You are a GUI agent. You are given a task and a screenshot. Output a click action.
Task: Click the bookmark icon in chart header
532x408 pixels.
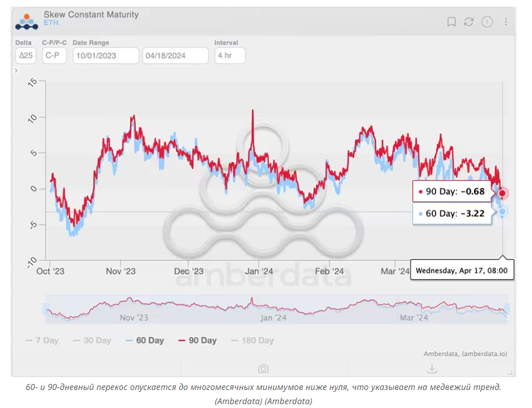(x=451, y=22)
